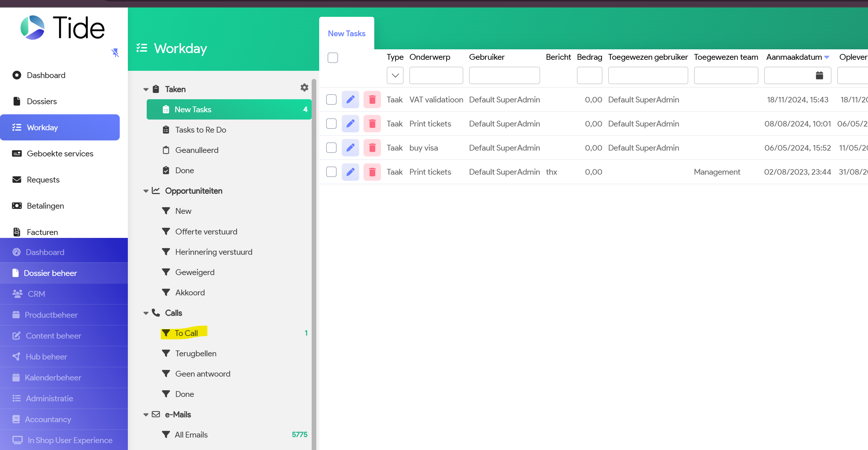Select the buy visa row checkbox

point(331,148)
